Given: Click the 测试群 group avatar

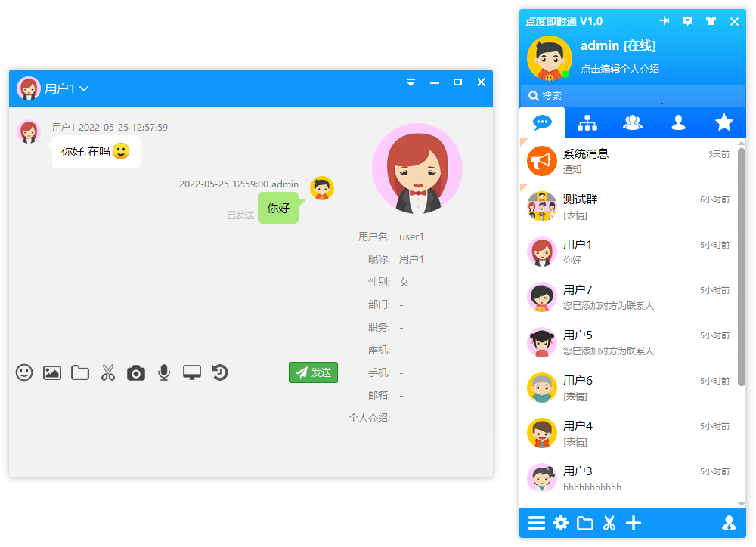Looking at the screenshot, I should coord(542,207).
